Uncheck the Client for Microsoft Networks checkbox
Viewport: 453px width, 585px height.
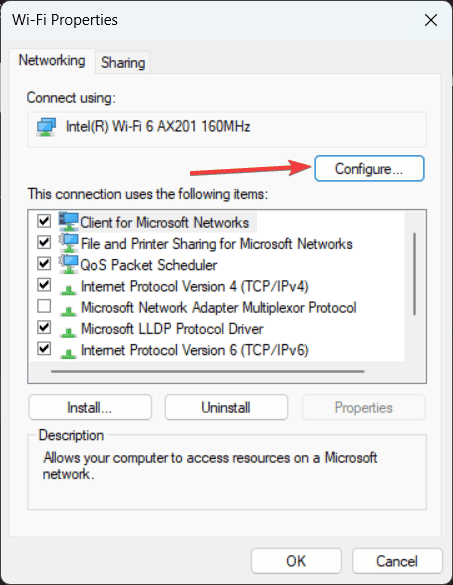click(44, 221)
